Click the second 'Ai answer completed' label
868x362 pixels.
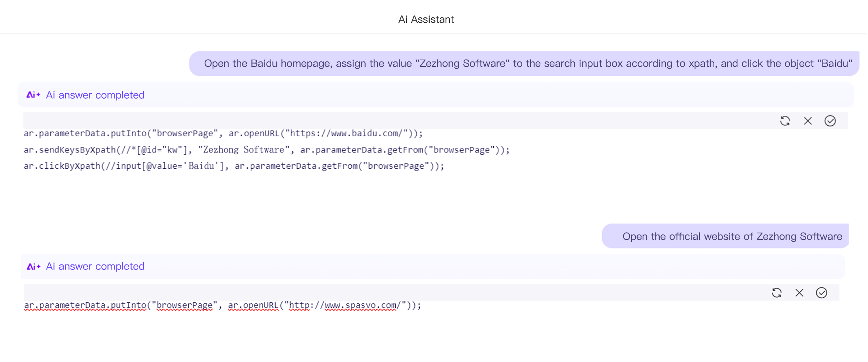coord(95,266)
